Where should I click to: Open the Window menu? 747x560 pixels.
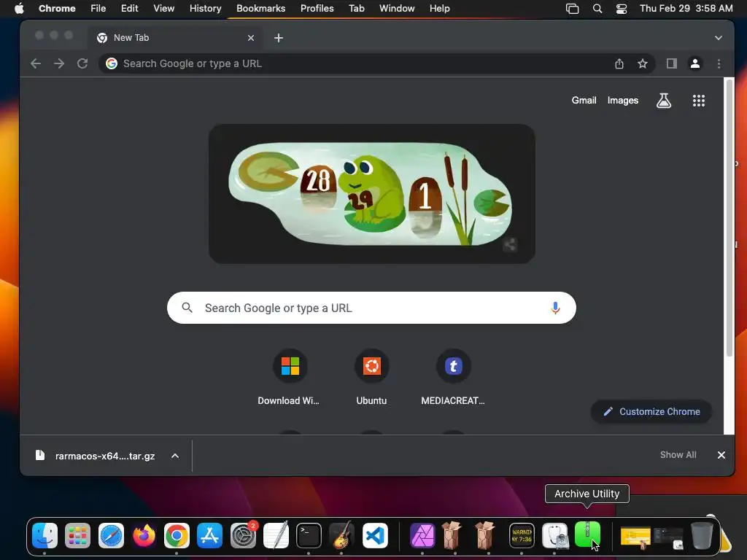[x=397, y=8]
